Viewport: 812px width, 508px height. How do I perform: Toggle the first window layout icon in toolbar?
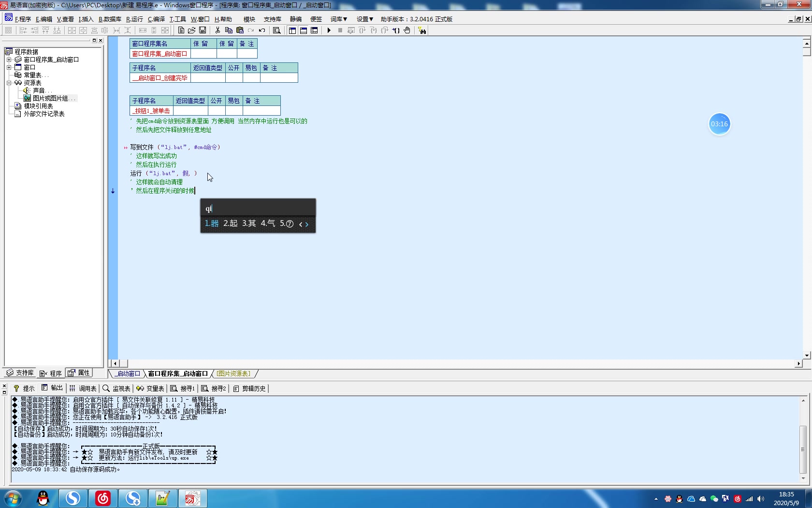[x=292, y=30]
